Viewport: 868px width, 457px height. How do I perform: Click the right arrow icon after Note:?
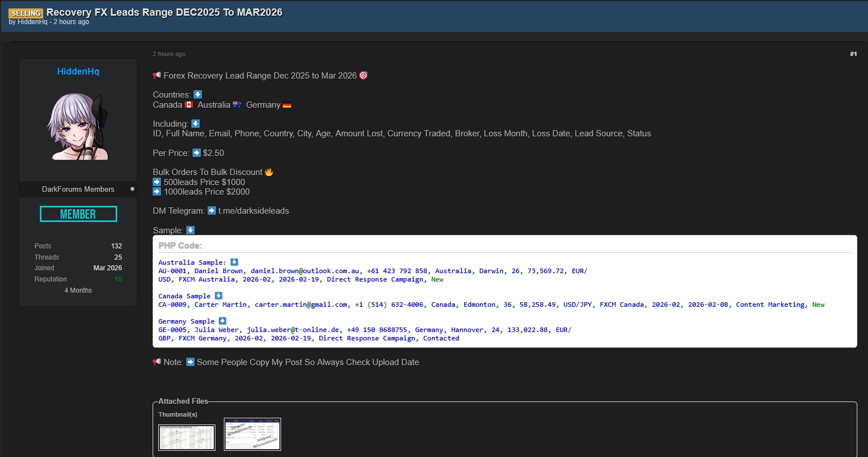click(190, 362)
